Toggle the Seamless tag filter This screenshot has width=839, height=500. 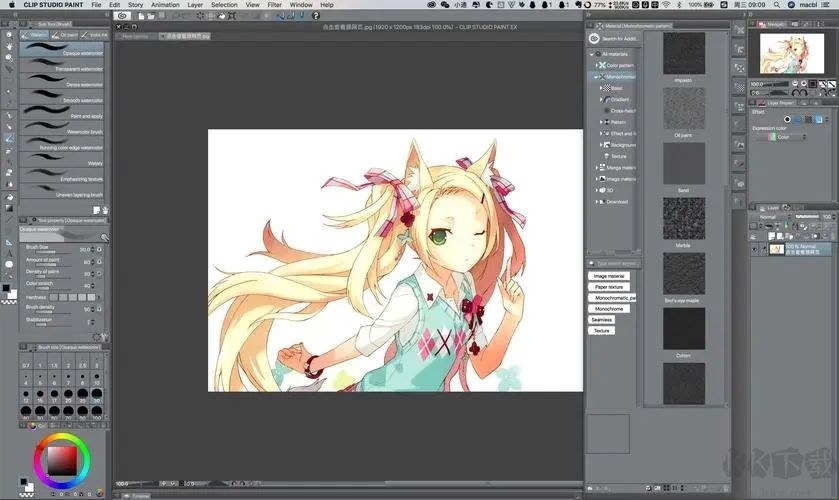coord(602,320)
